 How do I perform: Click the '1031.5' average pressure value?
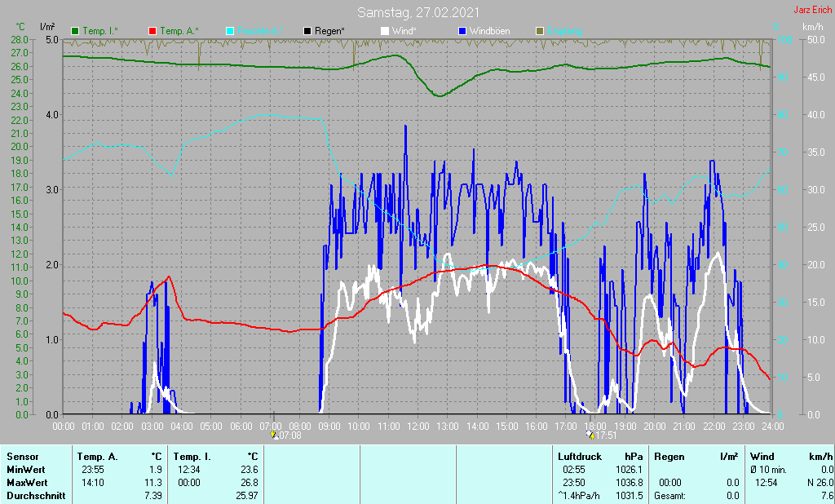click(630, 496)
